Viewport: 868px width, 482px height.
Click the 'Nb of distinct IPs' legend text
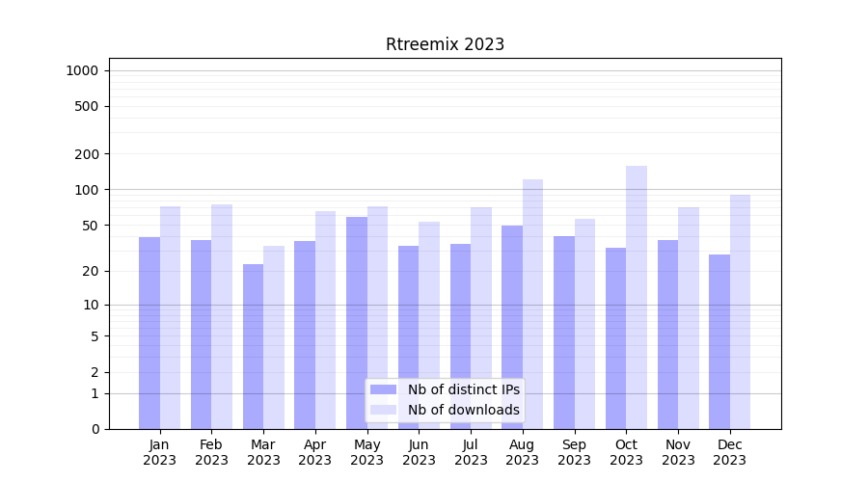(x=463, y=389)
